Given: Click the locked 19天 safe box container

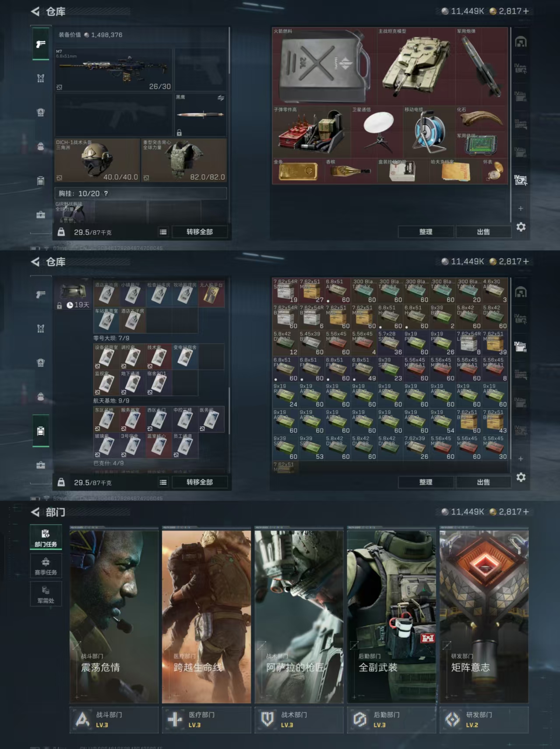Looking at the screenshot, I should 73,294.
